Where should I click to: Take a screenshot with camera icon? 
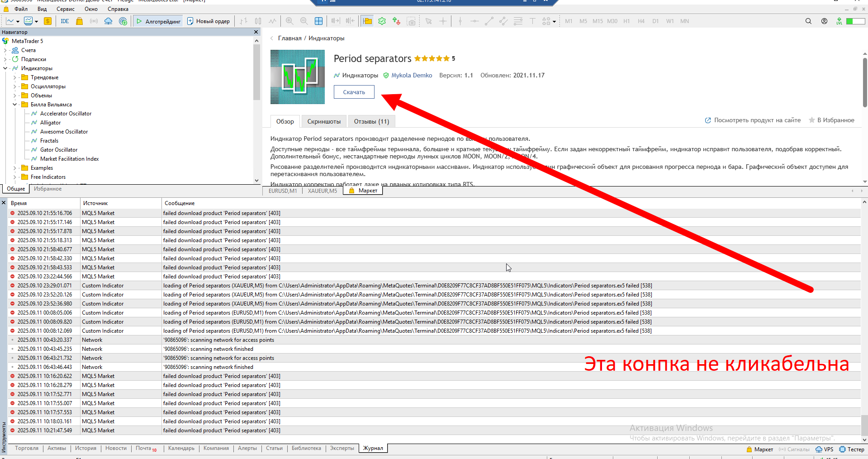tap(411, 21)
